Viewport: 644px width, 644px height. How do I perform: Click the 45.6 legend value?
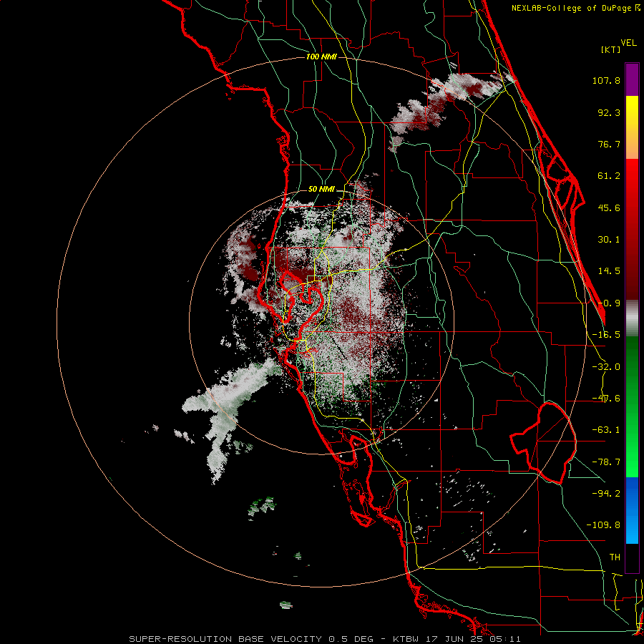(609, 208)
